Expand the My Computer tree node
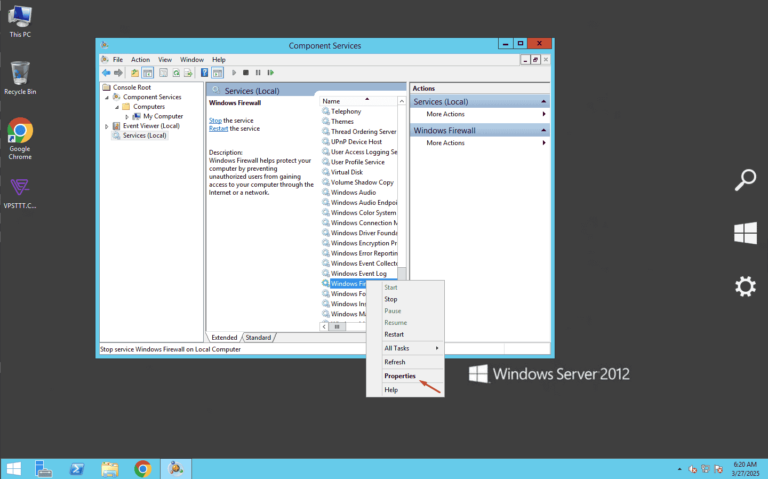Screen dimensions: 768x479 127,117
